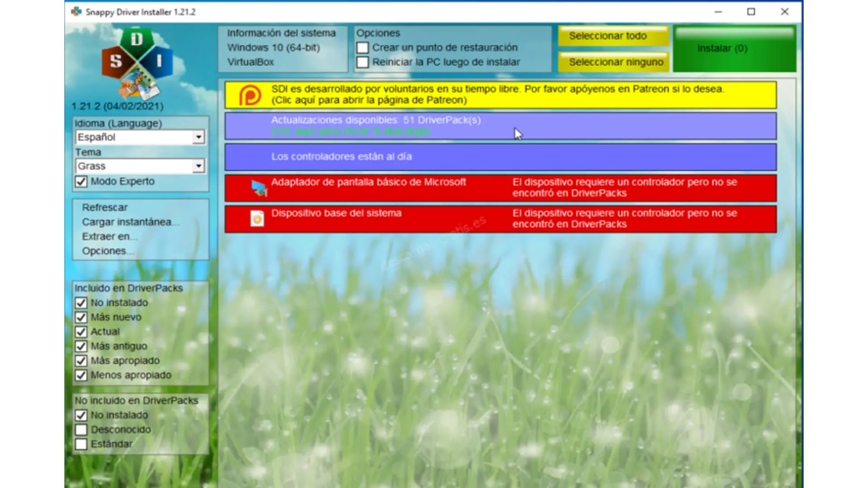
Task: Click the Microsoft display adapter device icon
Action: click(259, 188)
